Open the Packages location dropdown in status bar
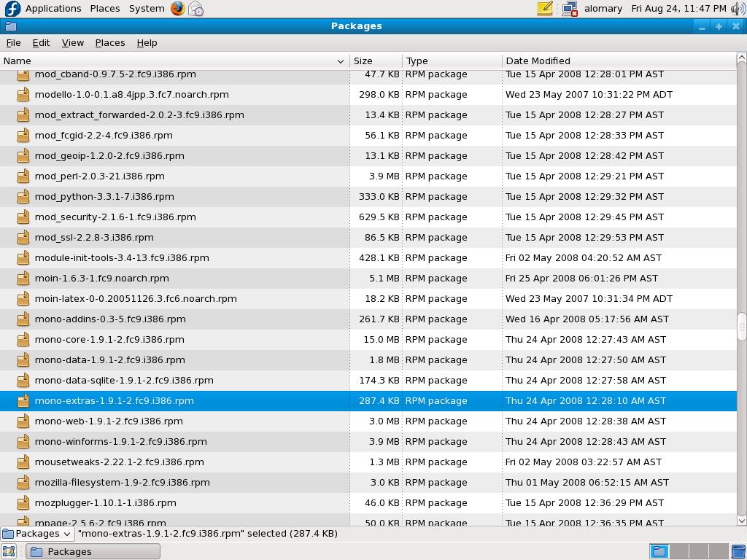 37,533
